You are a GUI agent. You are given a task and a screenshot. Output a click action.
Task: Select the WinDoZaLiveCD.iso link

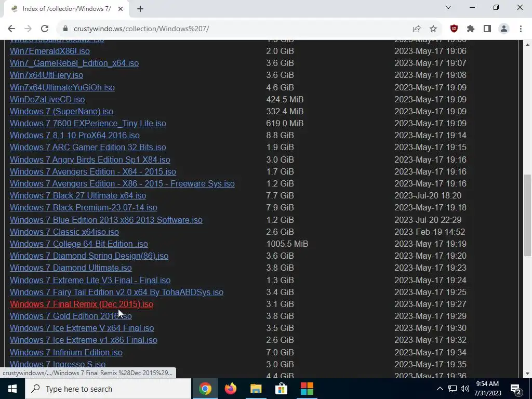[47, 99]
